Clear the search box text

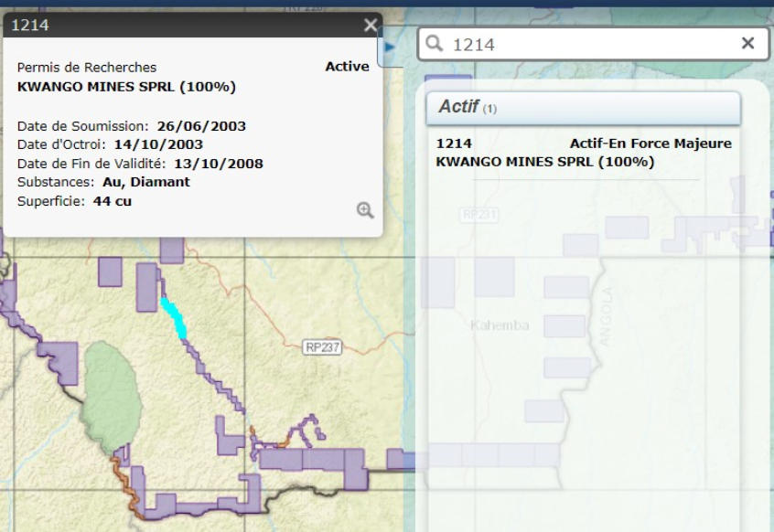click(x=747, y=43)
